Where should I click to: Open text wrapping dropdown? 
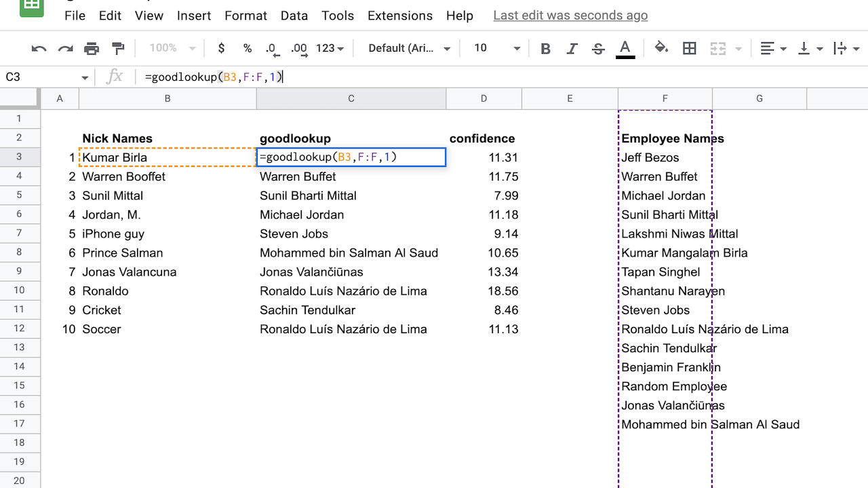(x=846, y=48)
